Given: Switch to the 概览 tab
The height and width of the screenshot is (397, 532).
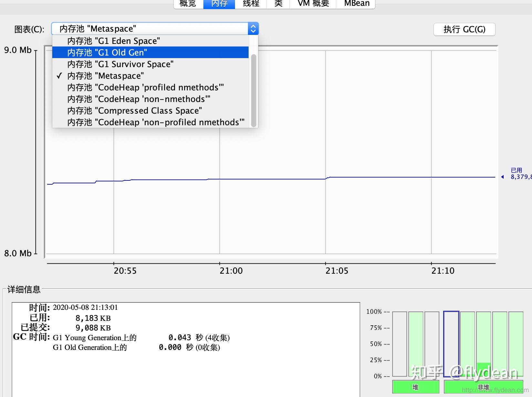Looking at the screenshot, I should pos(188,4).
